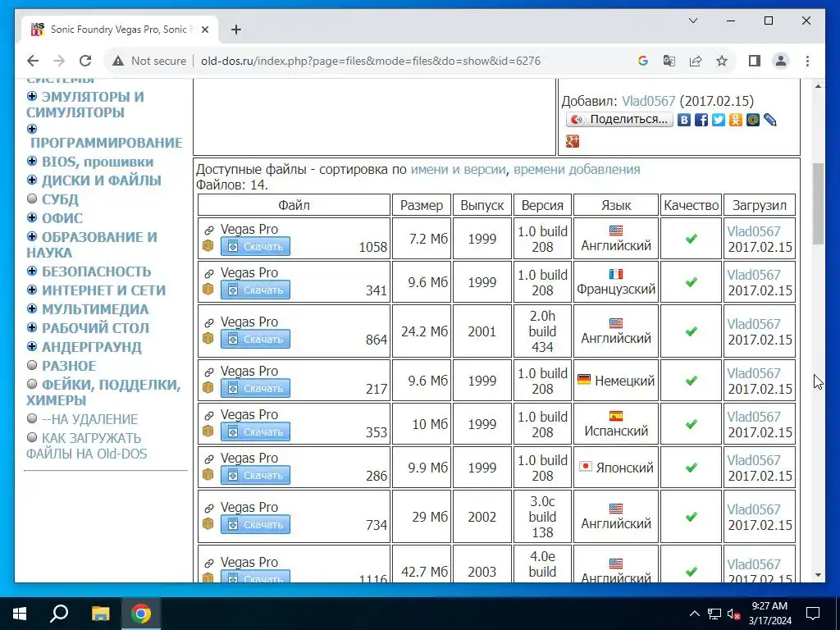Open the Translate this page icon
840x630 pixels.
pyautogui.click(x=669, y=61)
